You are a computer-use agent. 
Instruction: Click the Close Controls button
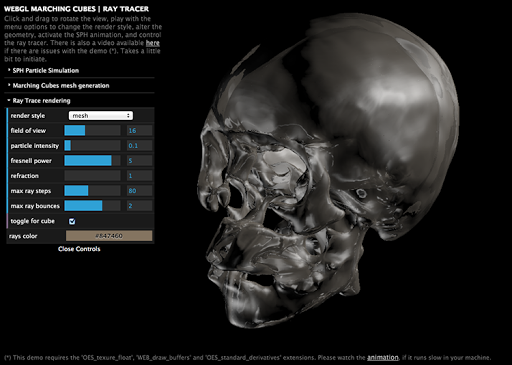(x=79, y=249)
